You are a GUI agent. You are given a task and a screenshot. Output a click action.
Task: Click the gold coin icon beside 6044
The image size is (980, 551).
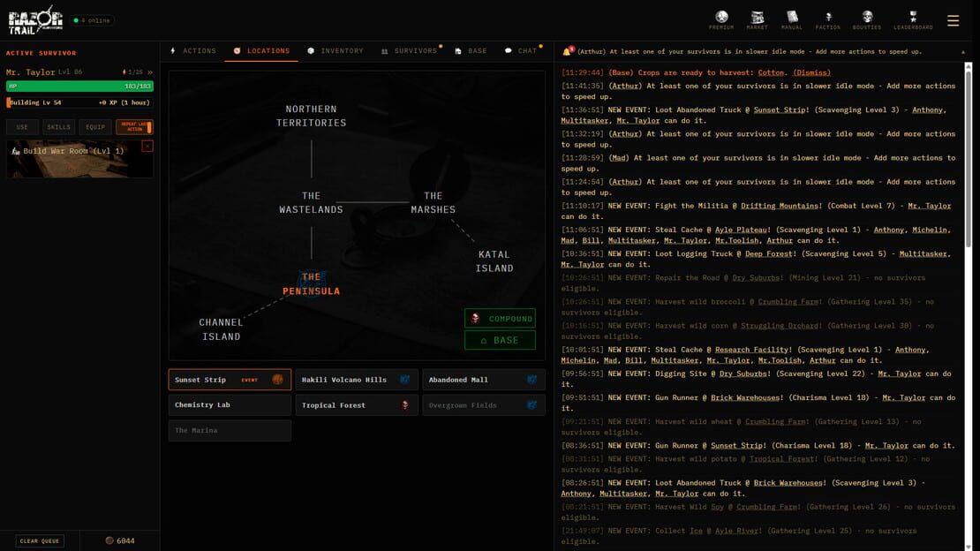[109, 540]
